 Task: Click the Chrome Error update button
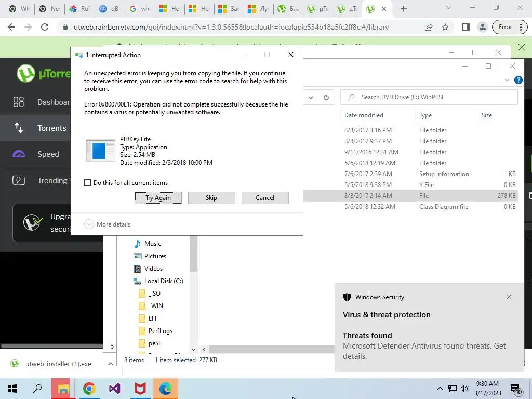510,27
